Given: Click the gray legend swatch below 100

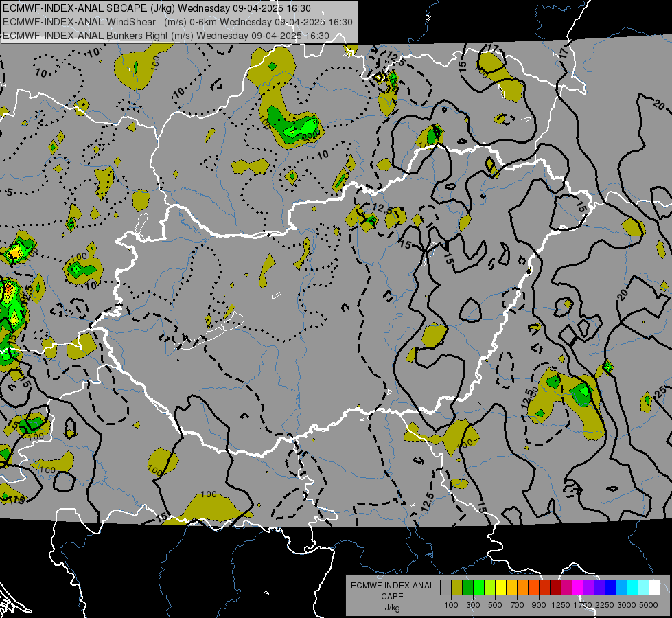Looking at the screenshot, I should tap(445, 588).
